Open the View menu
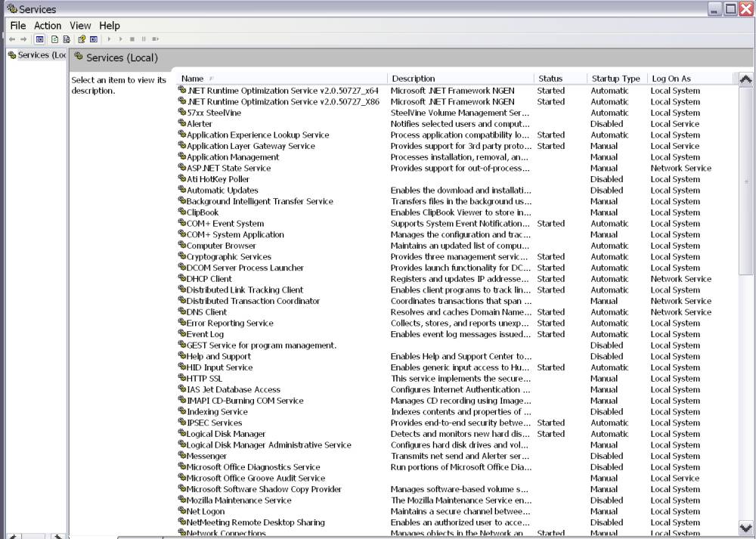 tap(80, 26)
